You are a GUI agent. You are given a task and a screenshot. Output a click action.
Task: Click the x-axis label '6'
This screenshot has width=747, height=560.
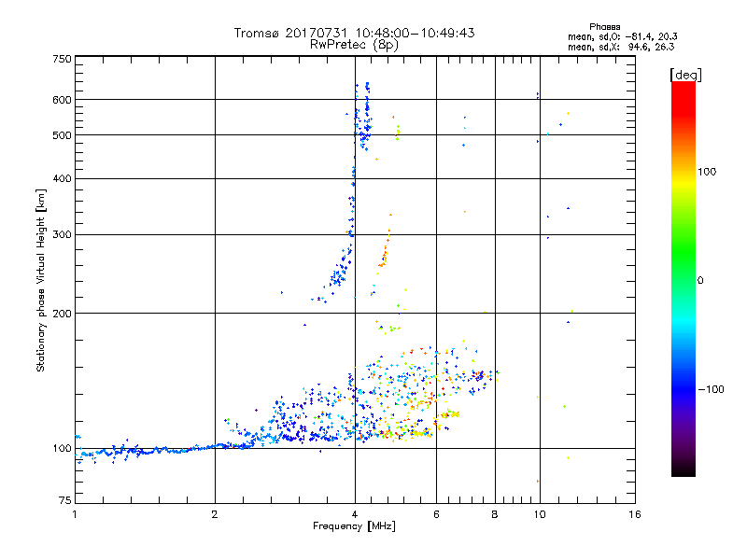pyautogui.click(x=436, y=514)
